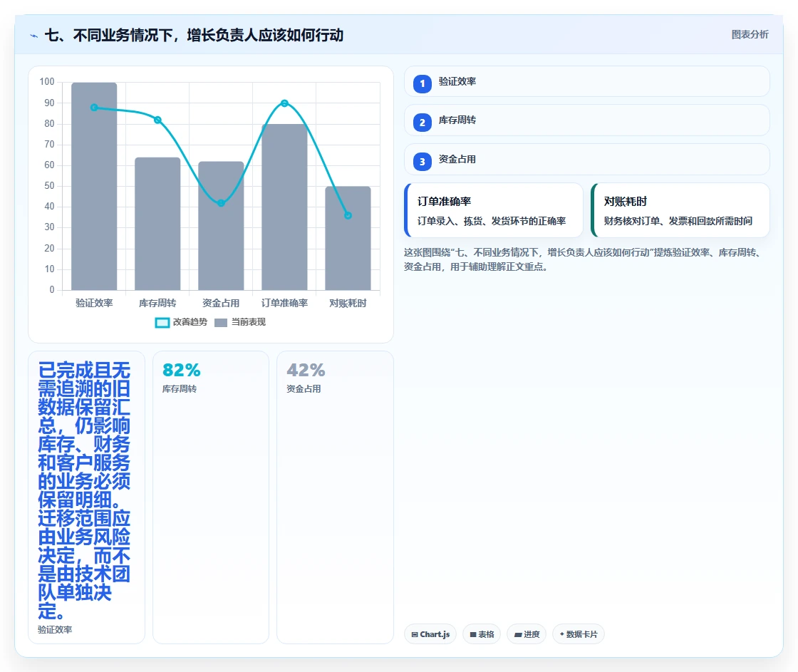Select the 进度 tag
Screen dimensions: 798x672
click(x=527, y=634)
